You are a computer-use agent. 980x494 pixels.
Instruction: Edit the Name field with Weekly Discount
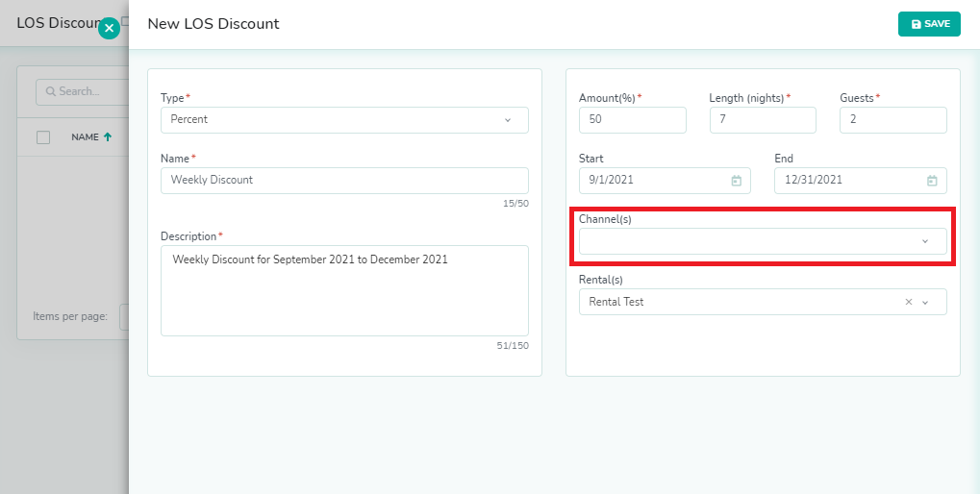coord(344,181)
